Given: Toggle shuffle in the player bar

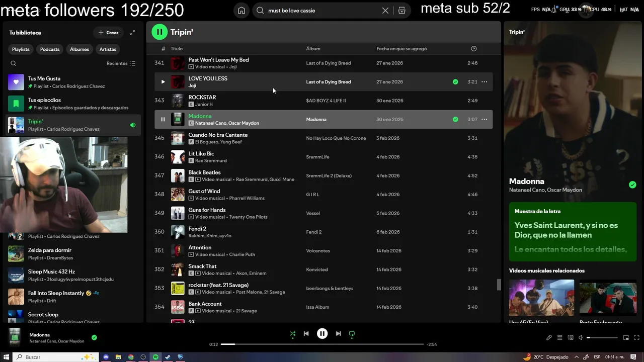Looking at the screenshot, I should tap(293, 333).
